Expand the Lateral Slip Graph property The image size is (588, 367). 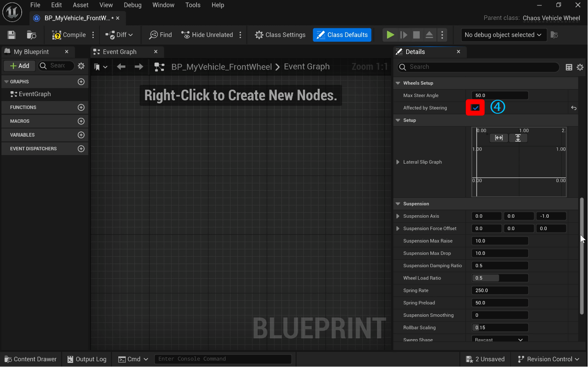(398, 162)
